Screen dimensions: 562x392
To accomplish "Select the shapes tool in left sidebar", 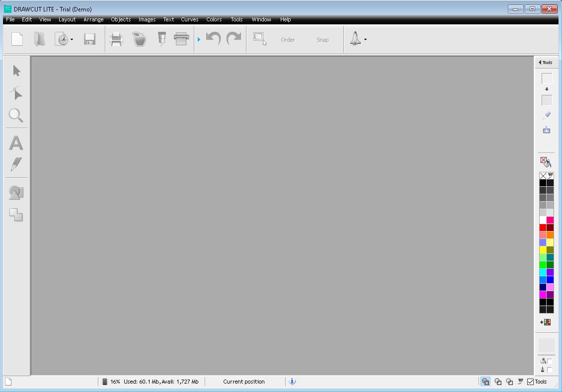I will click(16, 193).
